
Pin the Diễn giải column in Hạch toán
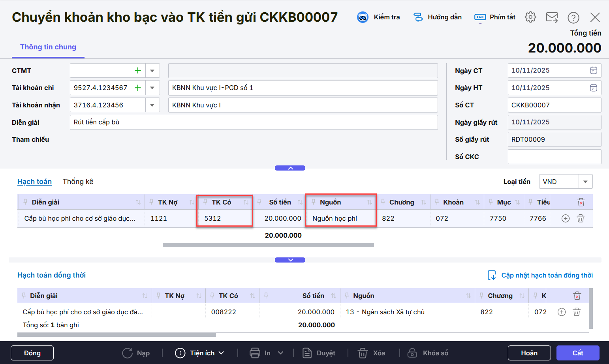(x=26, y=202)
